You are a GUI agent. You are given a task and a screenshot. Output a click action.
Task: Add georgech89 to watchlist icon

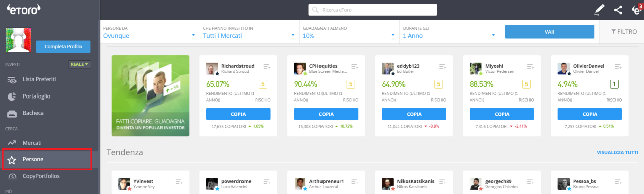(x=530, y=182)
